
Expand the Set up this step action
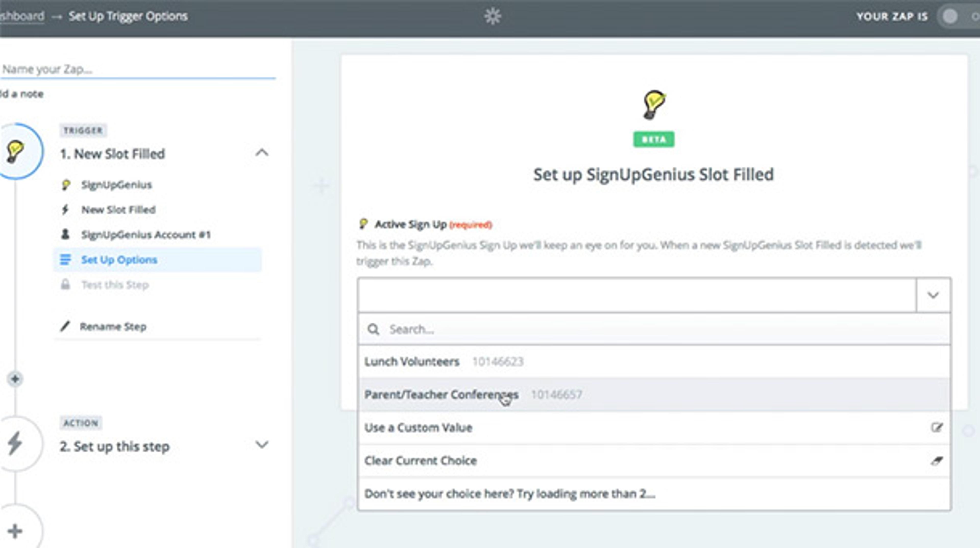pyautogui.click(x=262, y=444)
